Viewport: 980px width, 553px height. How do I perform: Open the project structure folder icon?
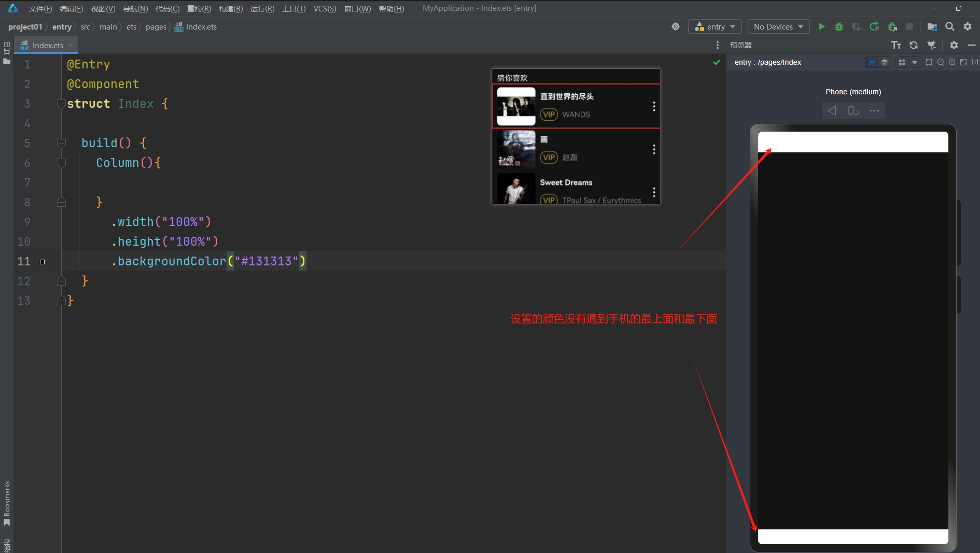932,26
